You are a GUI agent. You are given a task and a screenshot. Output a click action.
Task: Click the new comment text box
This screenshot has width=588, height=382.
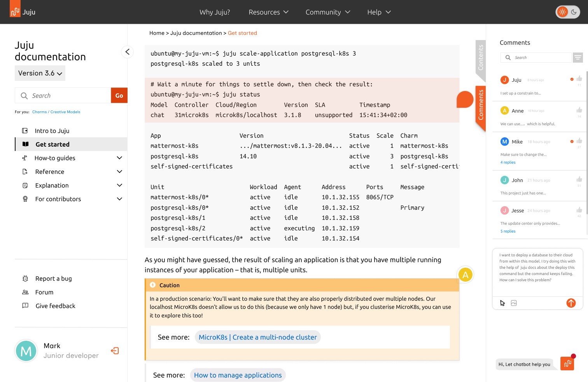tap(537, 272)
